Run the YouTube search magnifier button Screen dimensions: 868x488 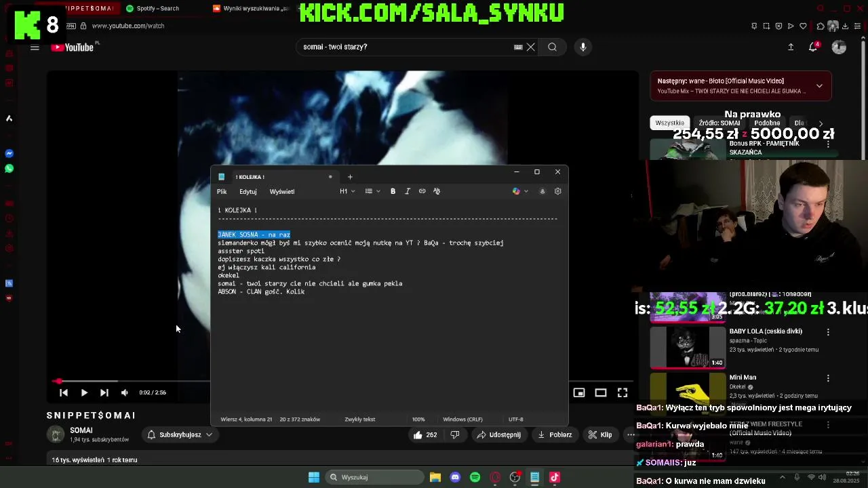pyautogui.click(x=552, y=47)
